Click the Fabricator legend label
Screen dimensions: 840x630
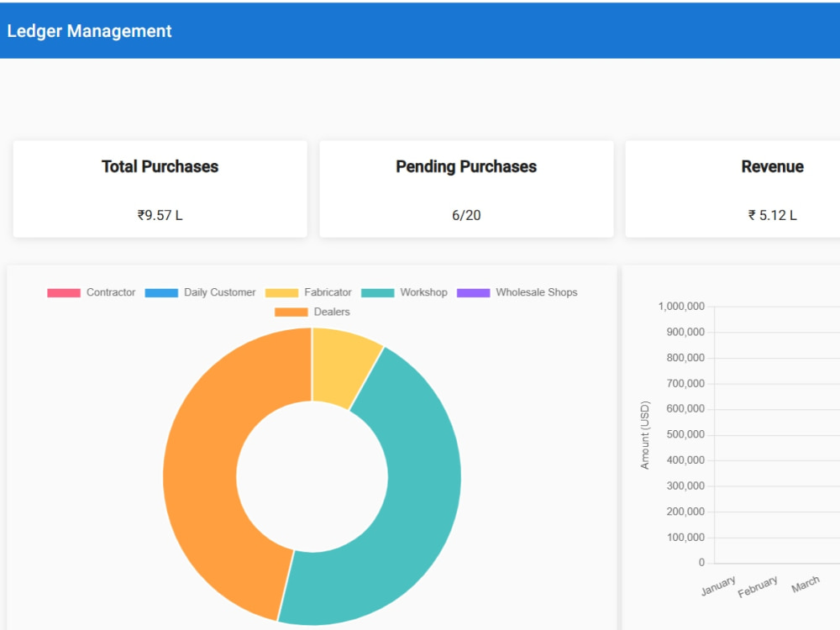(x=328, y=292)
